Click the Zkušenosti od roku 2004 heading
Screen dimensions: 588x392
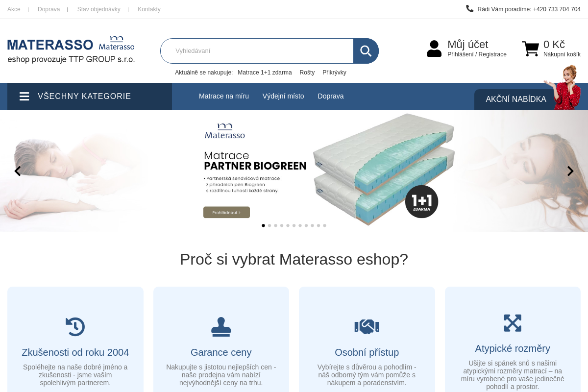tap(75, 352)
